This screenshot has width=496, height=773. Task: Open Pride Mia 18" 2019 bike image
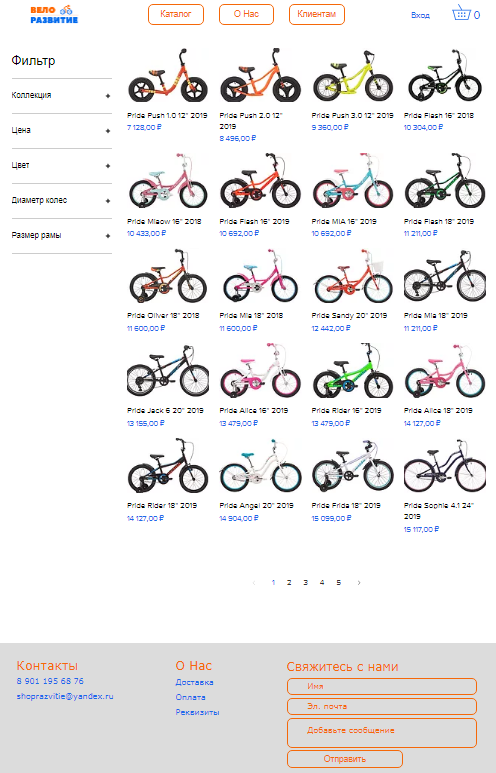[445, 276]
